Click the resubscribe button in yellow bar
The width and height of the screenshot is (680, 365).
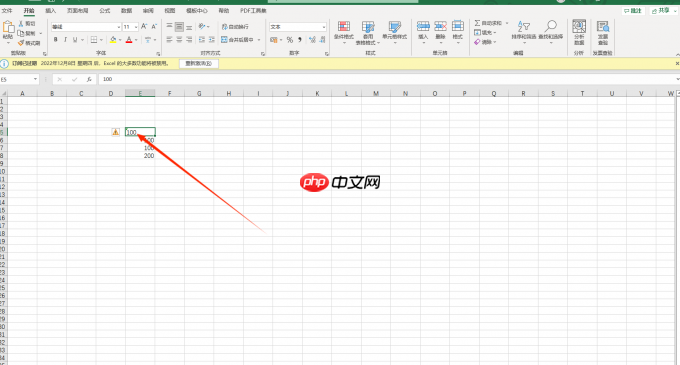click(x=199, y=63)
